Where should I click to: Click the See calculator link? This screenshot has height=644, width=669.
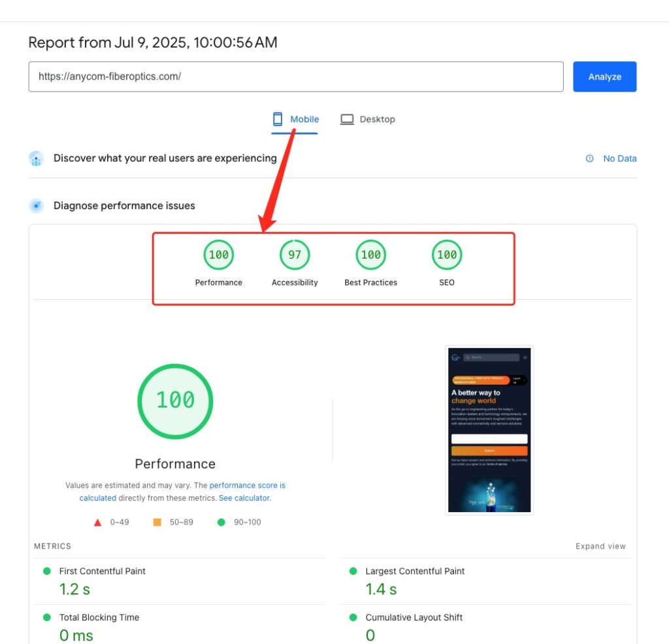[245, 498]
